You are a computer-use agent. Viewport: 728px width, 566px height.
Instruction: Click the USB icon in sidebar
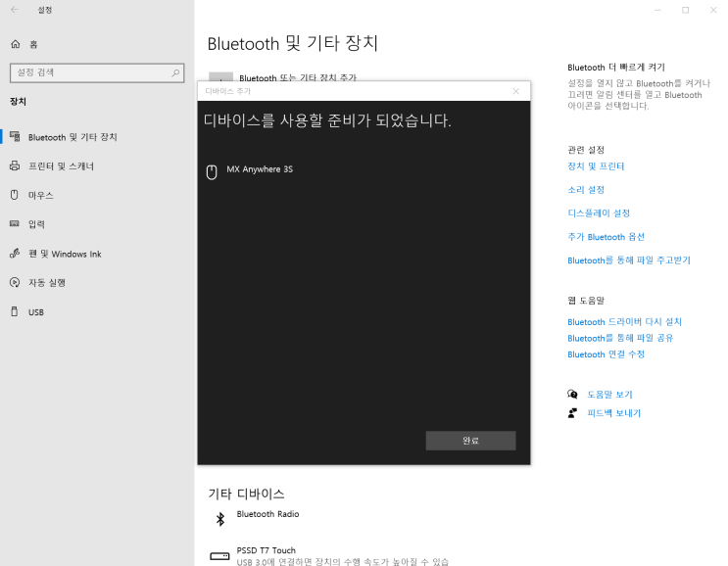click(15, 311)
